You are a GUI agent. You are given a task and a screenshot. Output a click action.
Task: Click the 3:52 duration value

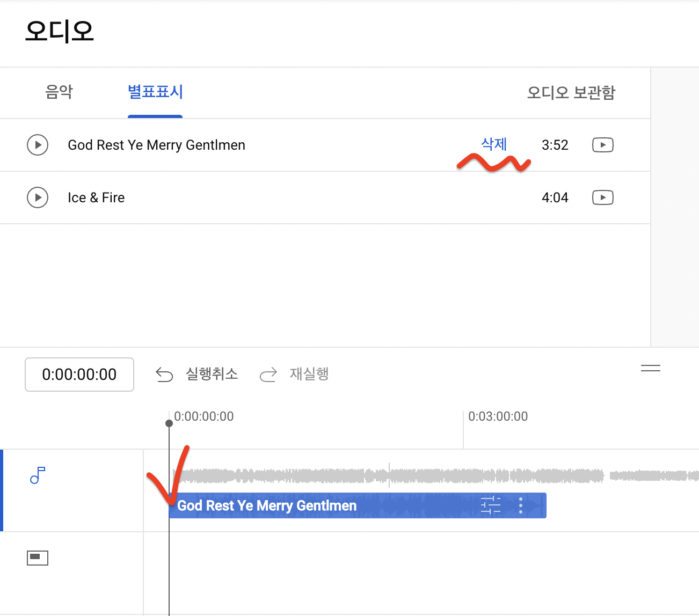pos(555,145)
